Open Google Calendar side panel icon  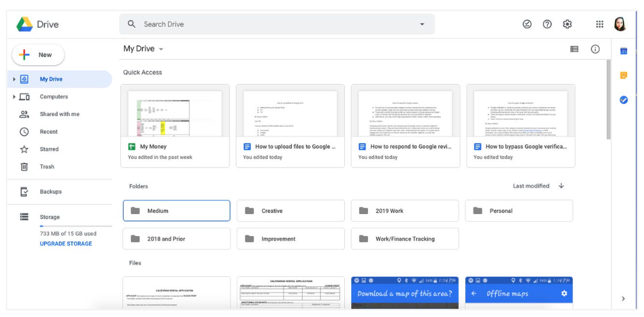click(x=623, y=51)
